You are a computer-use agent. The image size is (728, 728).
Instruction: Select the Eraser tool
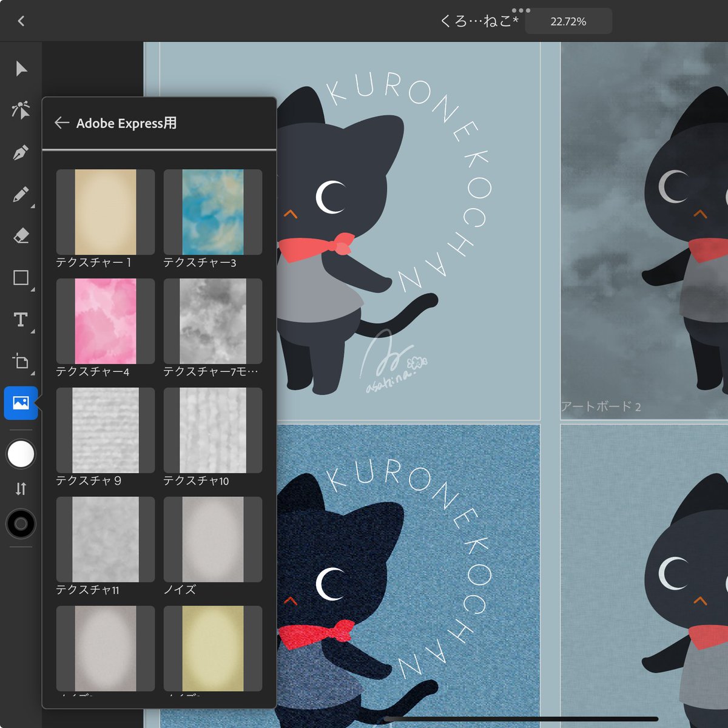pos(21,236)
